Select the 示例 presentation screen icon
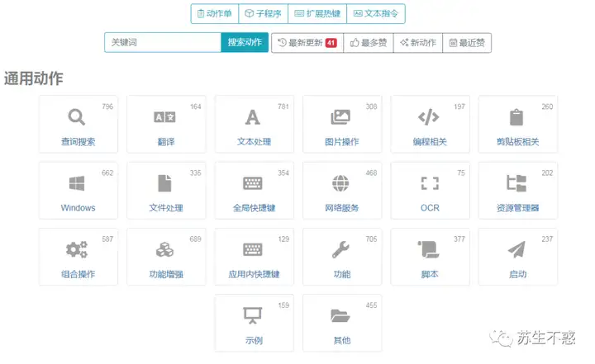This screenshot has width=595, height=364. 253,315
